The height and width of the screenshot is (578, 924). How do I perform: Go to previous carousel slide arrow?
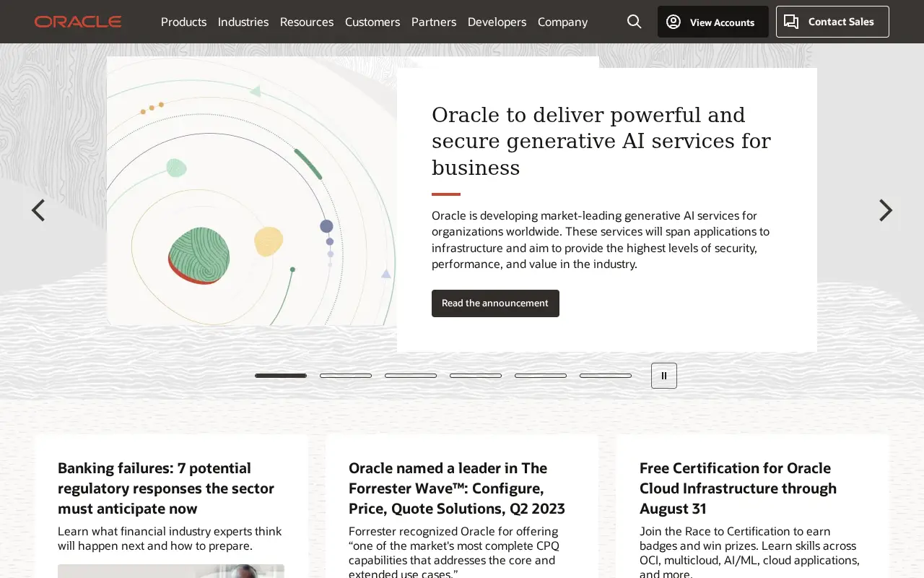pos(38,210)
